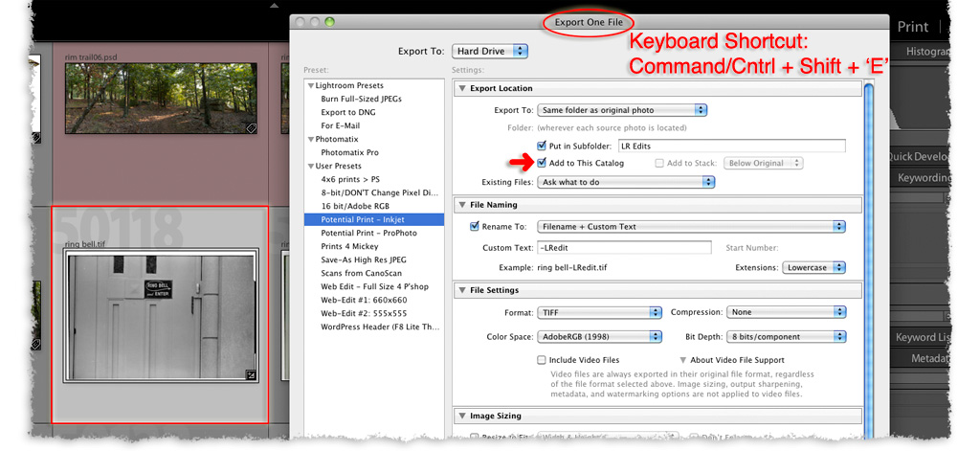
Task: Click the settings pane vertical scrollbar
Action: pos(869,259)
